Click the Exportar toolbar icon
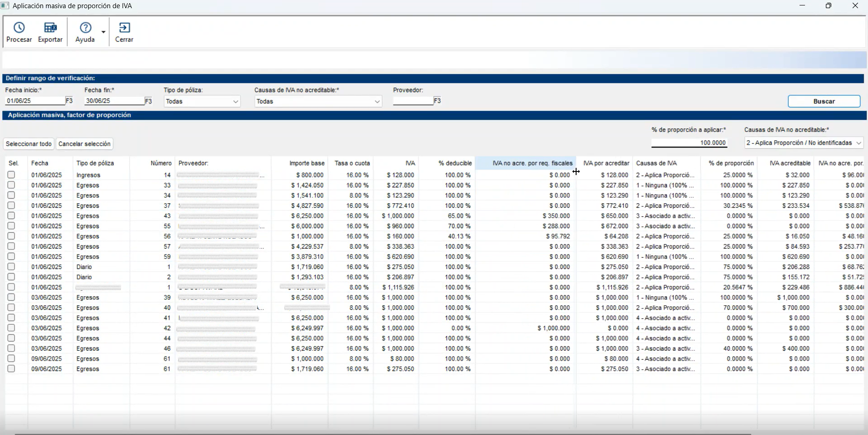 coord(50,28)
